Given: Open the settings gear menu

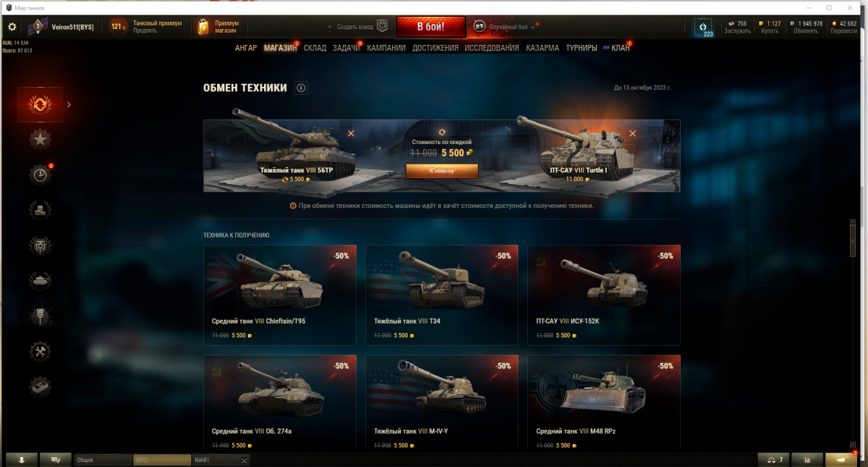Looking at the screenshot, I should [x=12, y=27].
